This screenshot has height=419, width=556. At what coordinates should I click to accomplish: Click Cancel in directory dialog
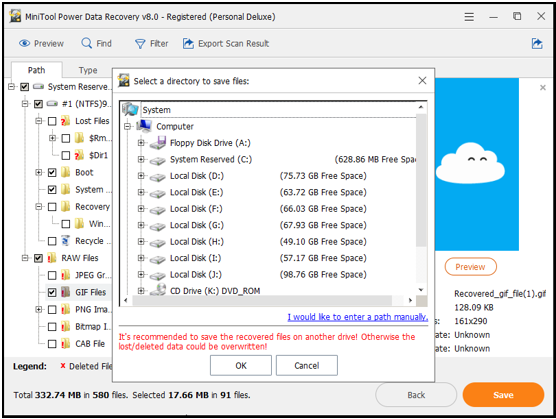coord(307,365)
